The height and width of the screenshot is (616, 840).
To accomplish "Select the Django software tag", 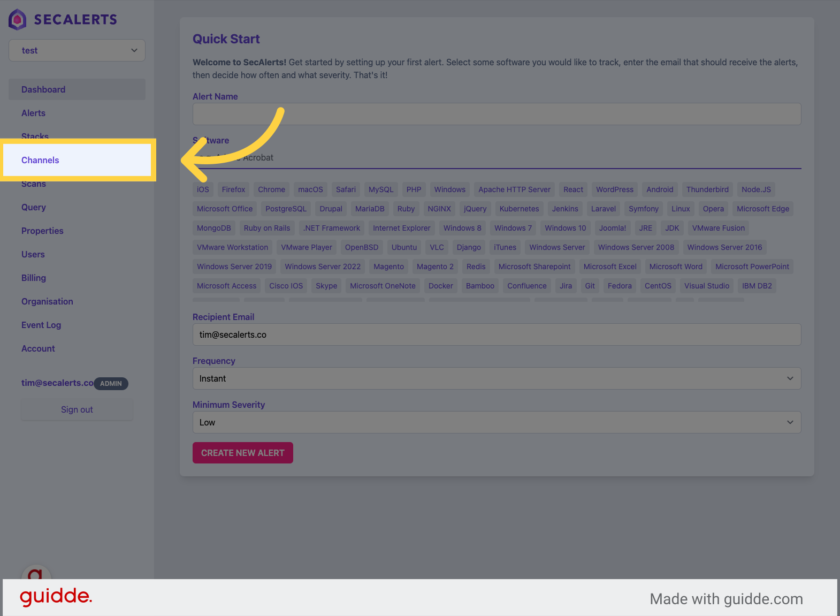I will point(469,247).
